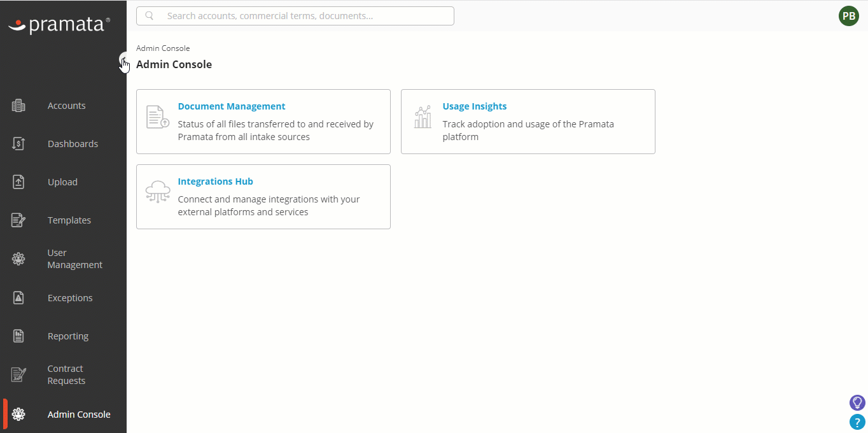The image size is (868, 433).
Task: Click the Usage Insights chart icon
Action: pos(423,117)
